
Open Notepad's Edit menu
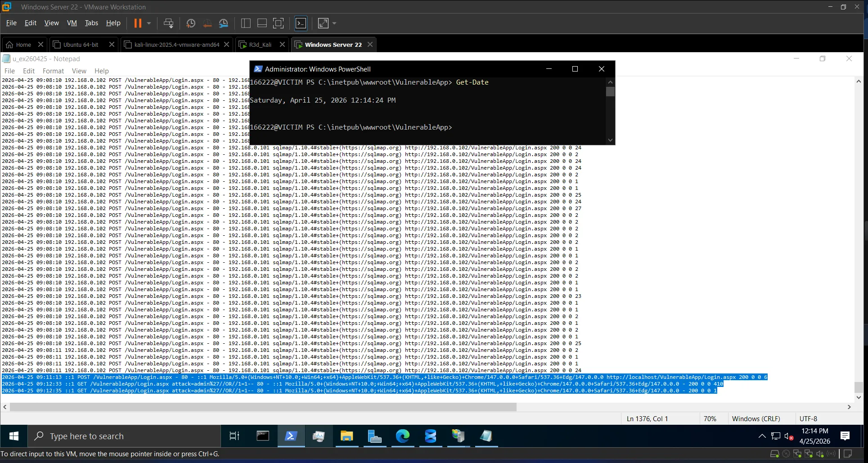[29, 71]
